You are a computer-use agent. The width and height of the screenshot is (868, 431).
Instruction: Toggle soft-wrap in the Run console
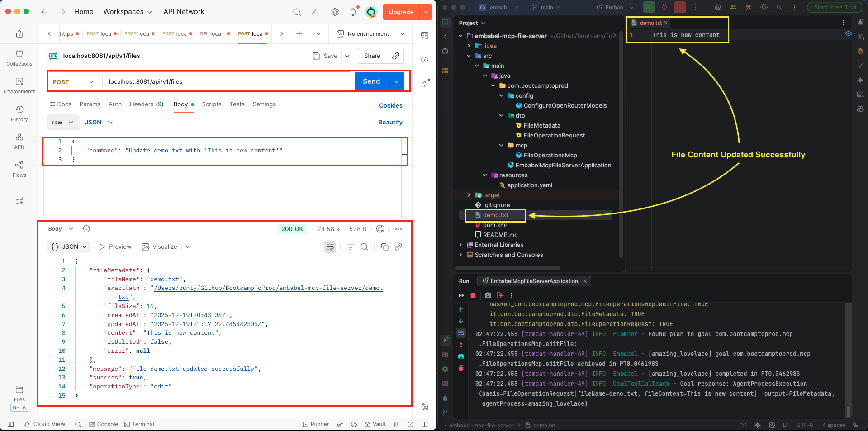pos(461,333)
